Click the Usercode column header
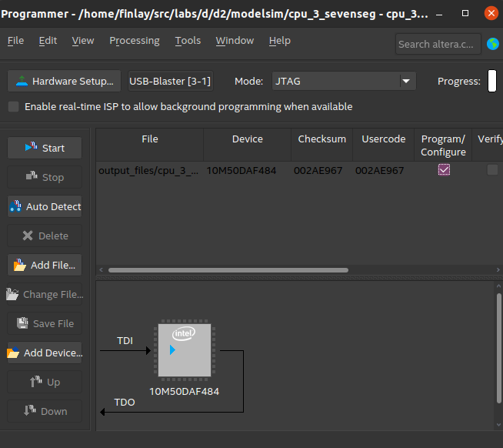Screen dimensions: 503x448 tap(384, 145)
